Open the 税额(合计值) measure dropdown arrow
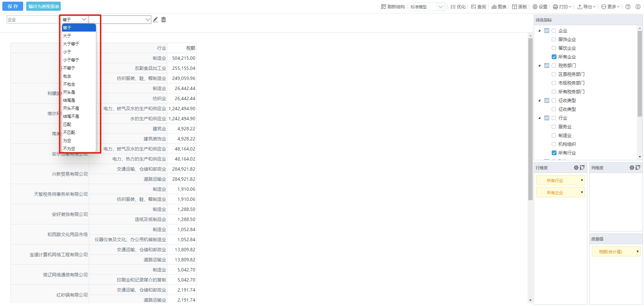This screenshot has width=644, height=306. 637,252
